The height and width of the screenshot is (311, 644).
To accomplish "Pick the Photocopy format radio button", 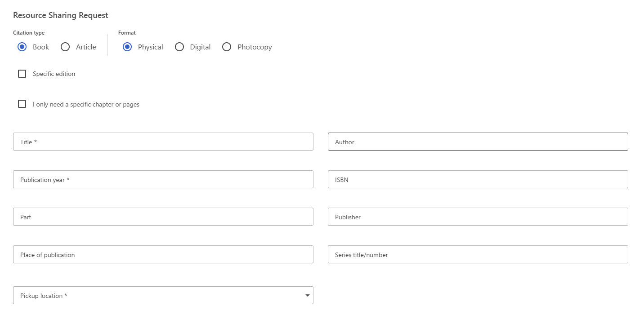I will (227, 47).
